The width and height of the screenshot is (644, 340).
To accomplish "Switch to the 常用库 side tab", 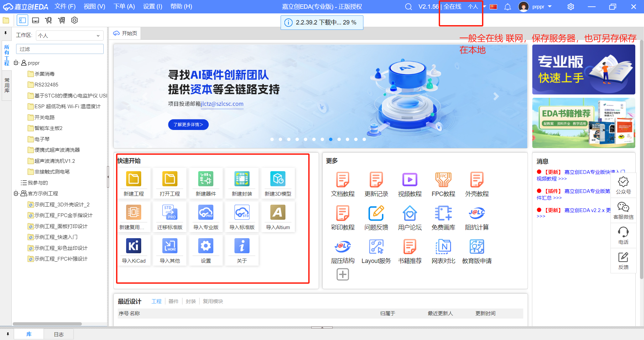I will click(x=7, y=85).
